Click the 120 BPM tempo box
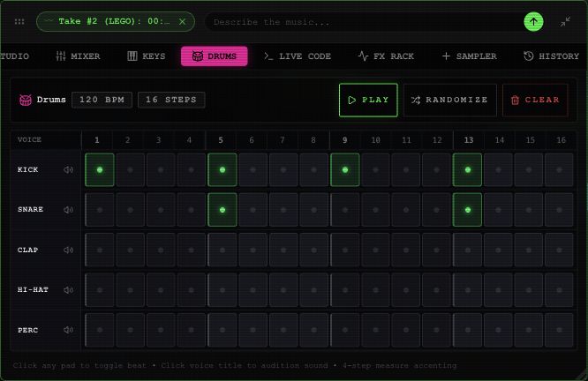The image size is (588, 381). point(102,100)
